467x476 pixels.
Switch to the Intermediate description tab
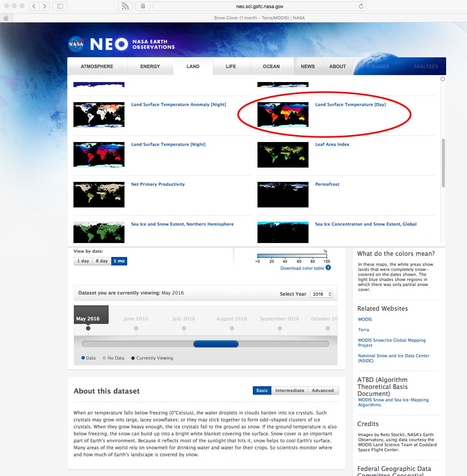point(290,390)
